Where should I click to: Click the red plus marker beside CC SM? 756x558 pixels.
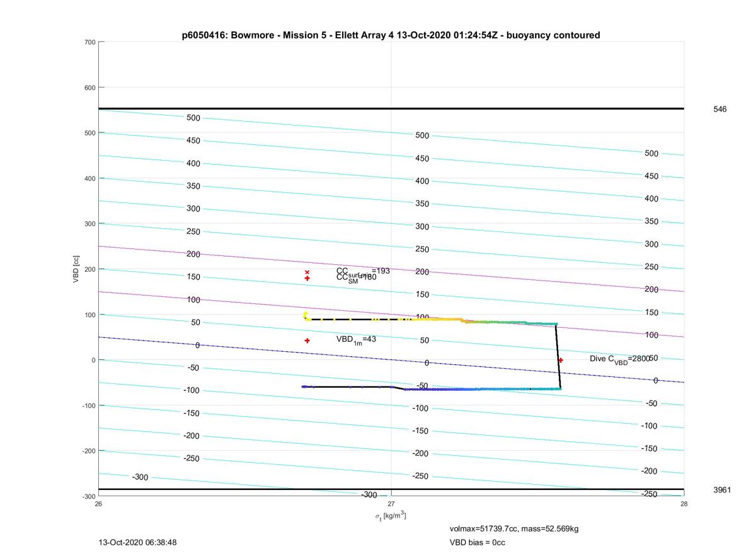coord(307,278)
